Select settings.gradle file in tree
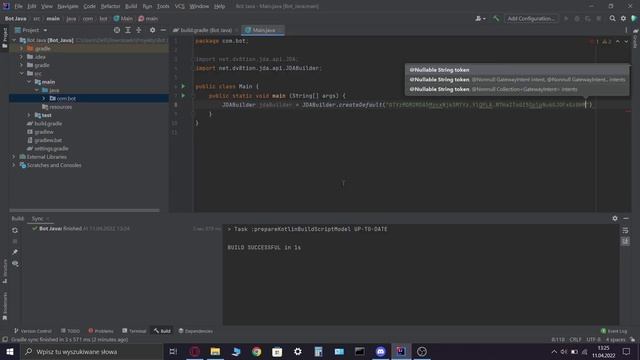 coord(51,149)
